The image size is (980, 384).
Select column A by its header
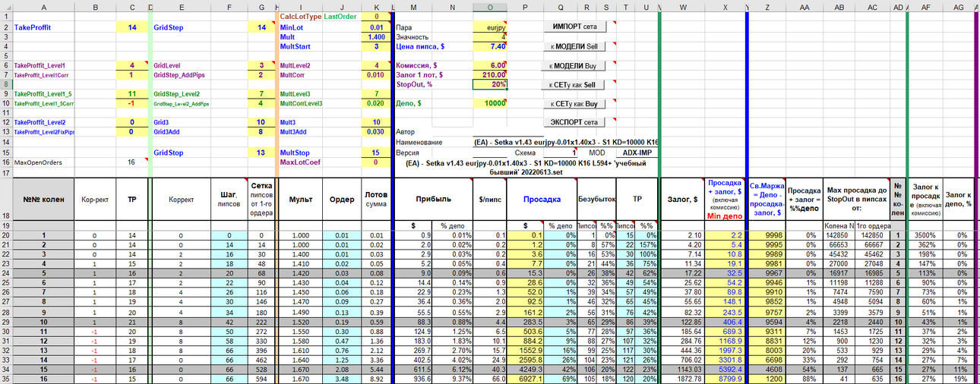click(x=43, y=7)
